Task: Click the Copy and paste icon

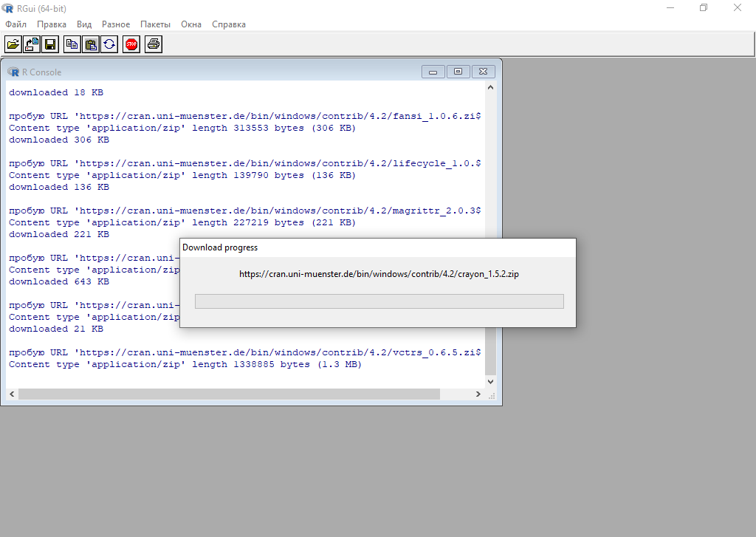Action: pos(109,44)
